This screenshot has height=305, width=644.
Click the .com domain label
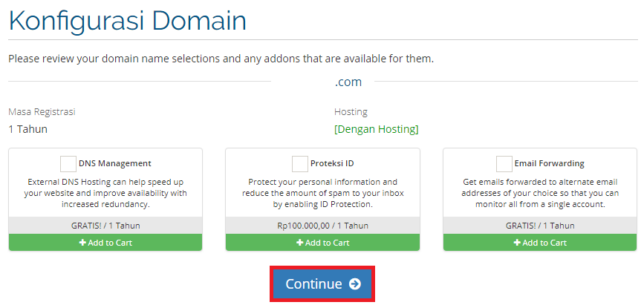pyautogui.click(x=348, y=82)
